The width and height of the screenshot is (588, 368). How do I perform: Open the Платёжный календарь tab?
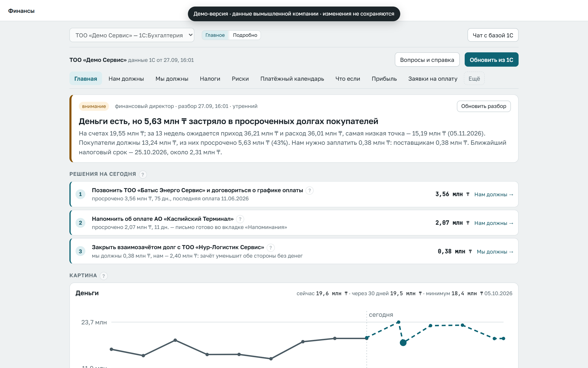coord(292,79)
